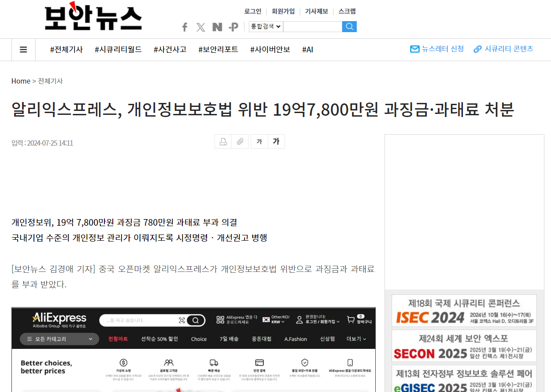Print the article with printer icon

[223, 142]
